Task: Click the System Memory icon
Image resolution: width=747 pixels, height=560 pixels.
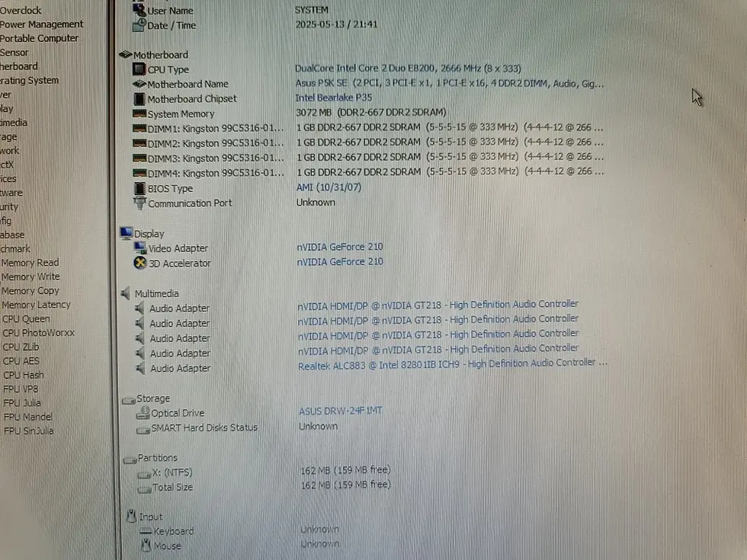Action: [139, 114]
